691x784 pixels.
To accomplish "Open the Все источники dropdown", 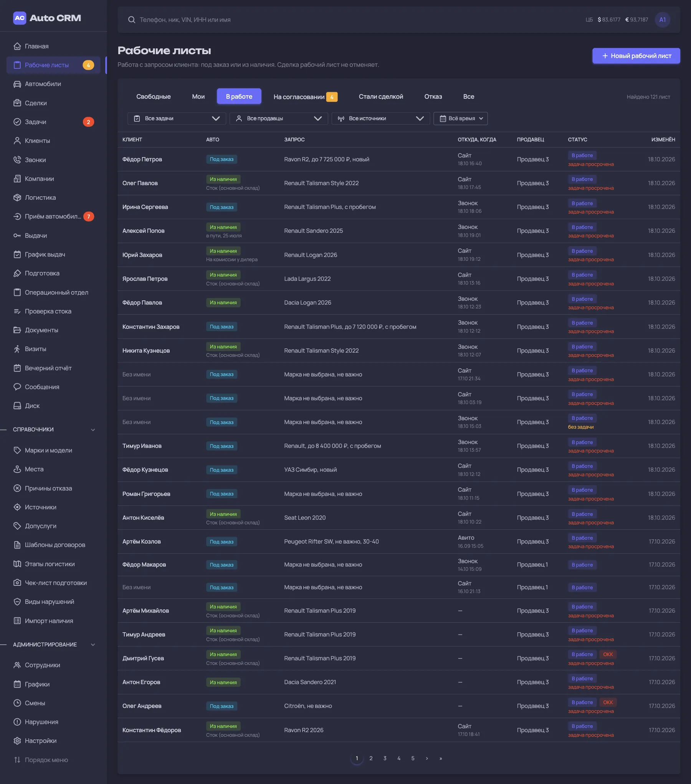I will [381, 118].
